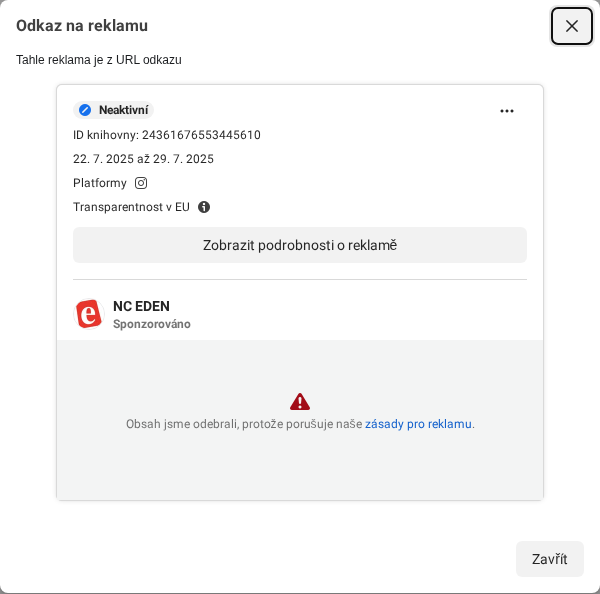
Task: Click the Transparentnost v EU label
Action: tap(131, 207)
